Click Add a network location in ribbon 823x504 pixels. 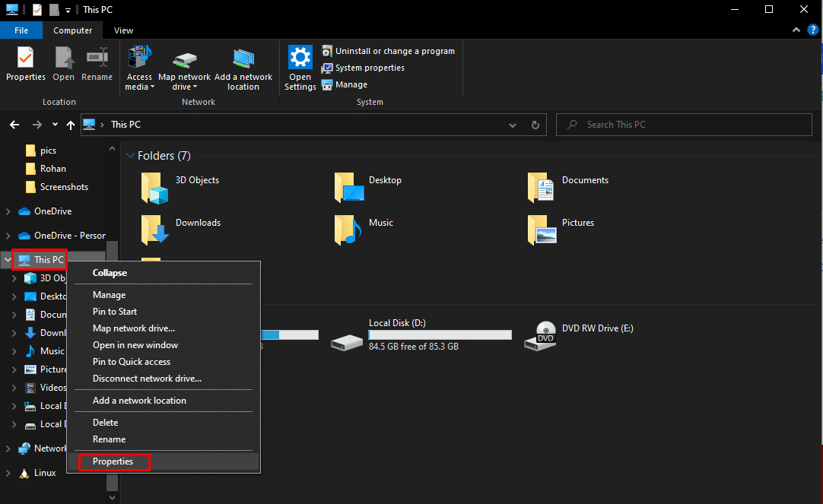[243, 68]
